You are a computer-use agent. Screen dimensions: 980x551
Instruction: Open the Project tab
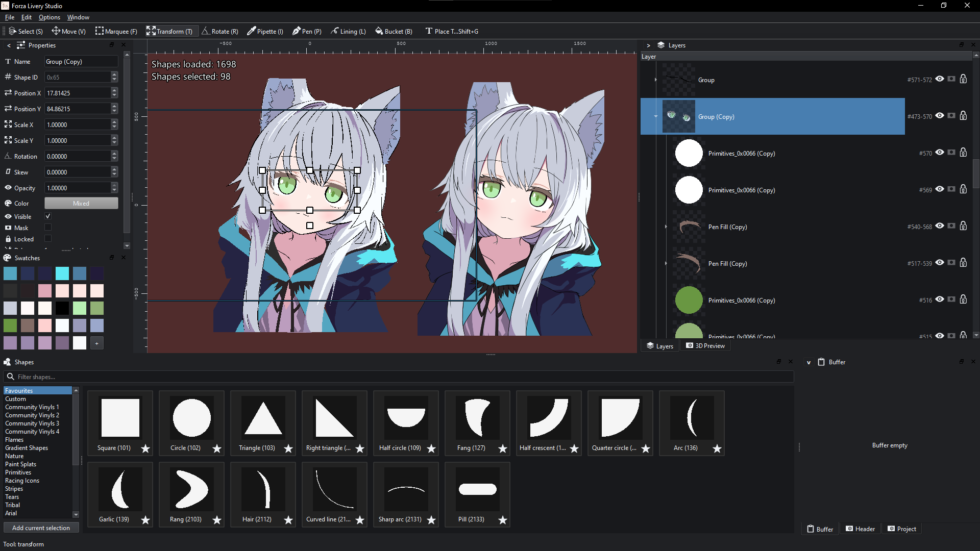[902, 529]
